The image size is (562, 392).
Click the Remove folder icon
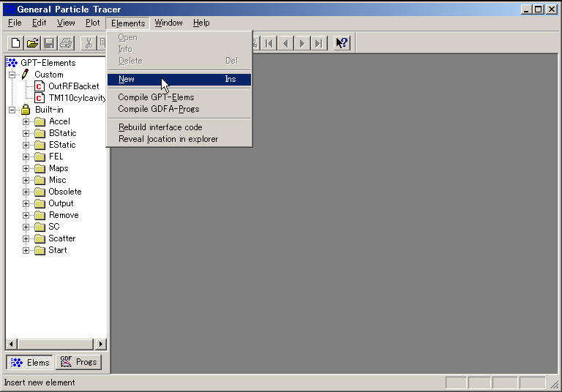pos(40,215)
